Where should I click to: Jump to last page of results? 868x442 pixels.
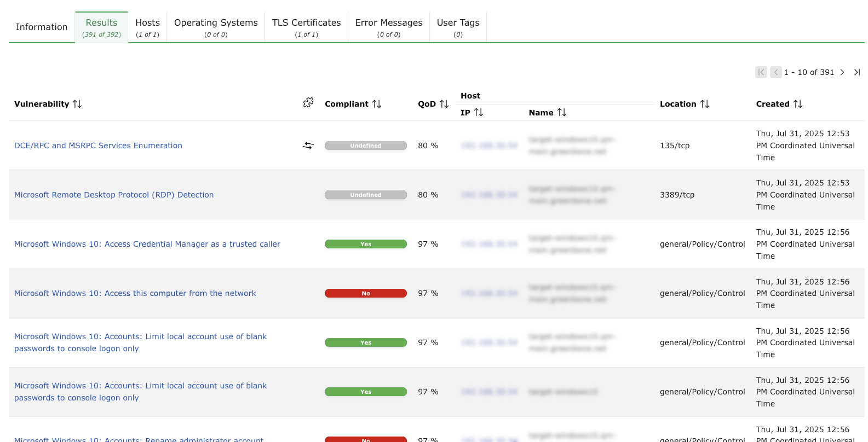pos(857,72)
